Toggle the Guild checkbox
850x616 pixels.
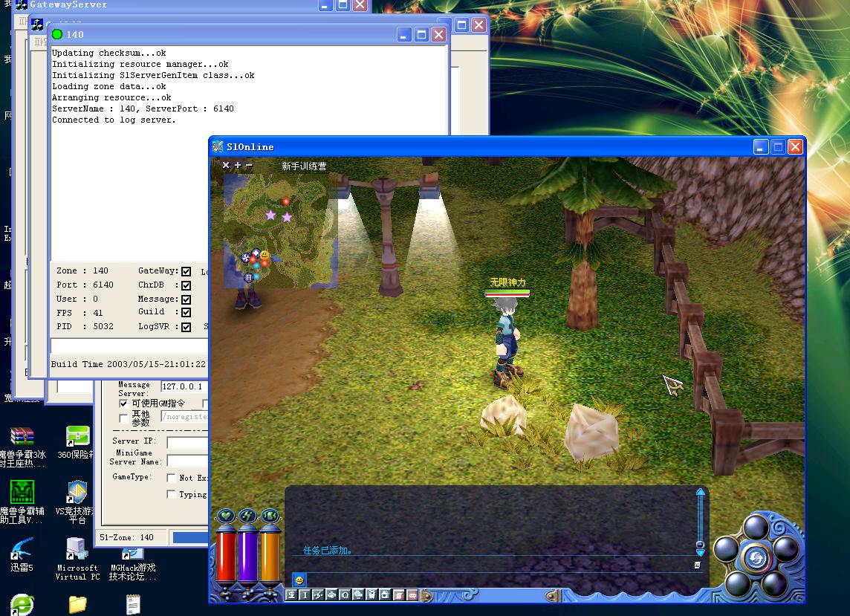(x=186, y=312)
